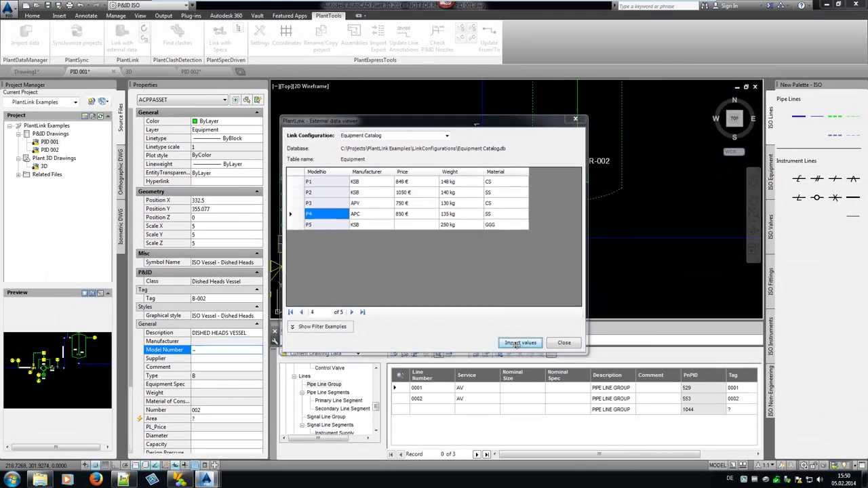Image resolution: width=868 pixels, height=488 pixels.
Task: Select line number 0002 row in Data Manager
Action: coord(574,399)
